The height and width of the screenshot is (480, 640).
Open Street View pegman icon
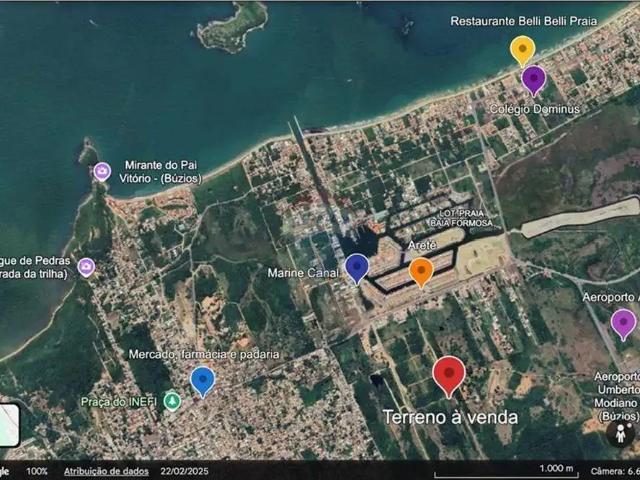click(x=620, y=433)
